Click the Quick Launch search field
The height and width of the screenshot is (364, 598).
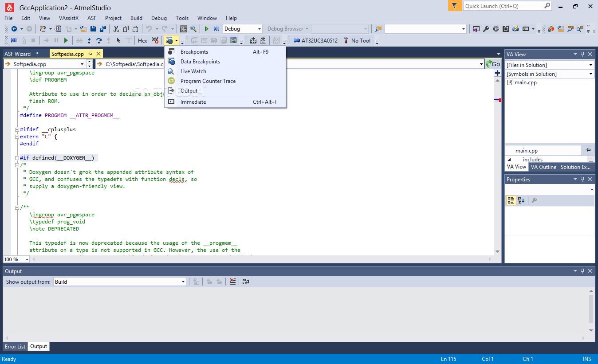coord(508,6)
